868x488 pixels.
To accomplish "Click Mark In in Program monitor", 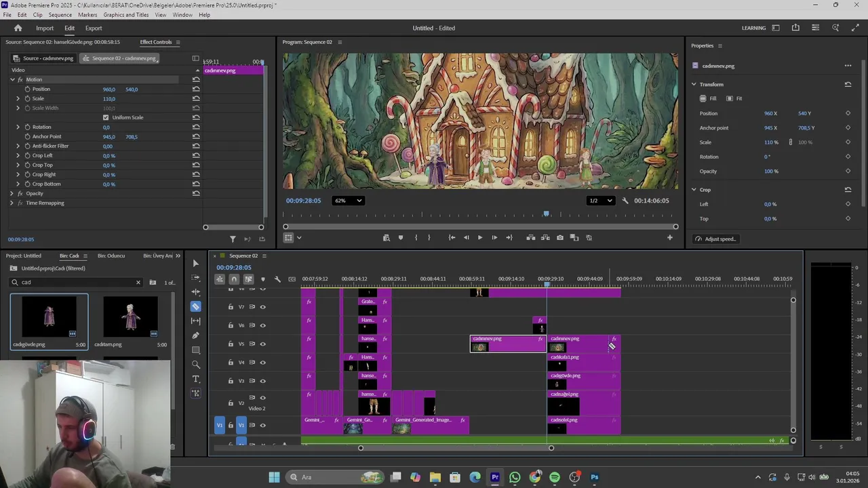I will point(416,238).
